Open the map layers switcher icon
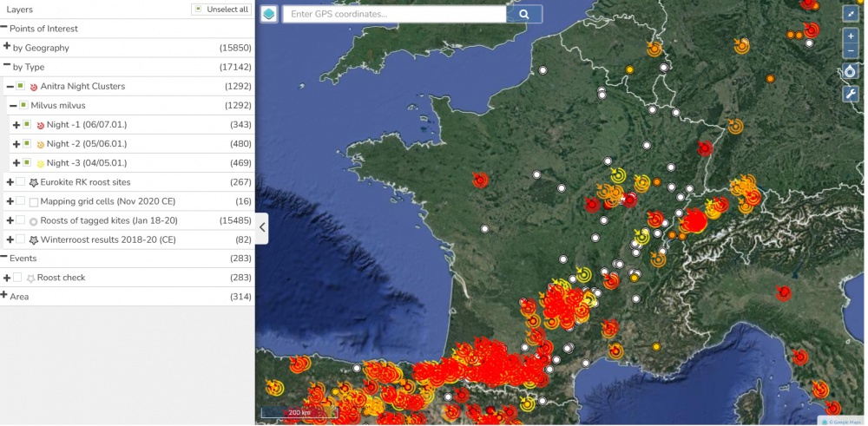Viewport: 868px width, 426px height. 269,14
